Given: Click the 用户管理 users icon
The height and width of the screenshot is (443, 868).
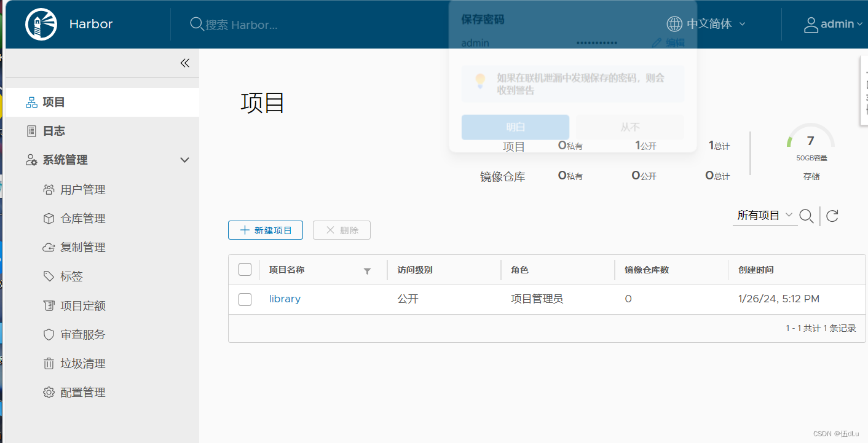Looking at the screenshot, I should [x=49, y=189].
